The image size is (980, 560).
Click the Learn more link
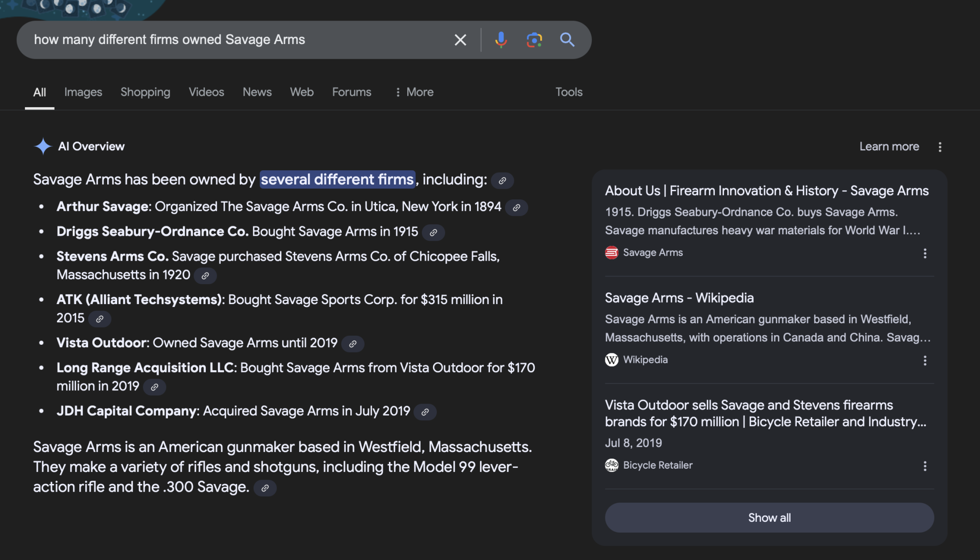click(889, 146)
